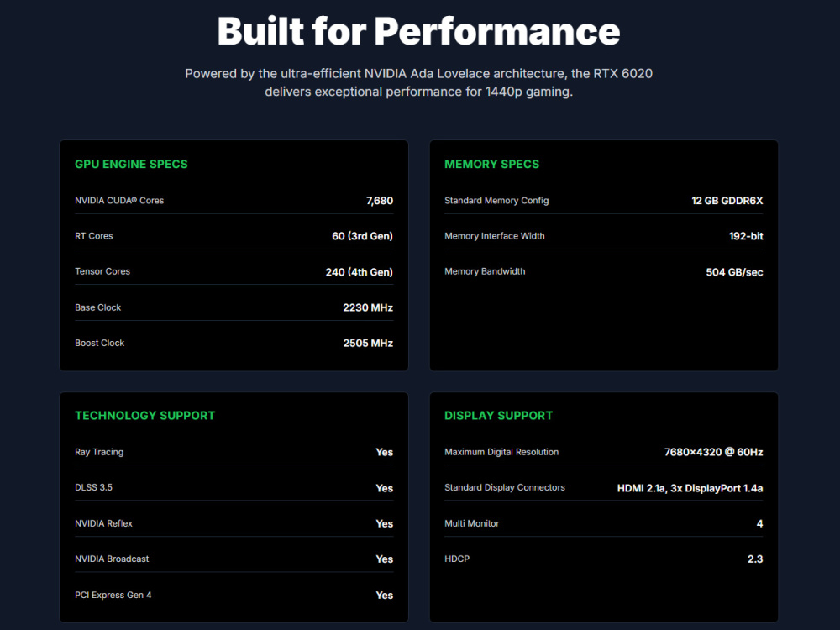Image resolution: width=840 pixels, height=630 pixels.
Task: Click the CUDA cores value 7,680
Action: pyautogui.click(x=380, y=201)
